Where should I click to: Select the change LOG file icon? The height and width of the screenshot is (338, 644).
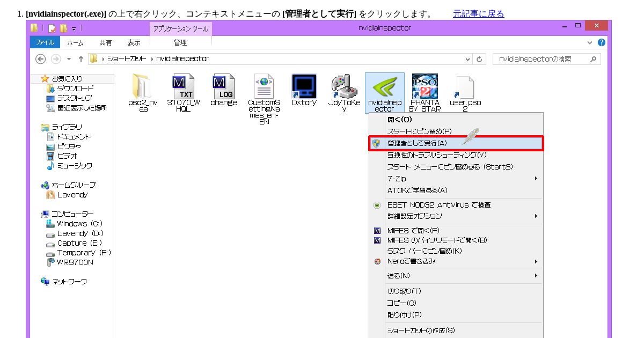[224, 86]
